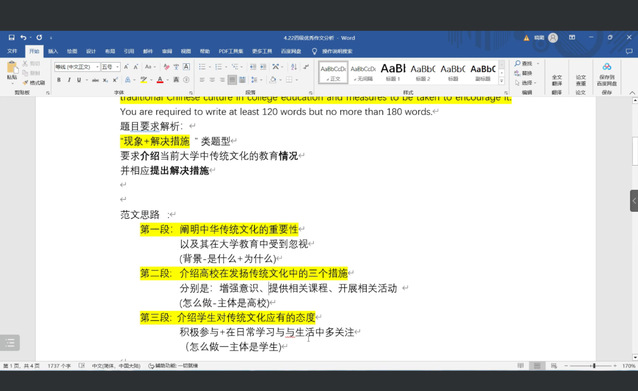
Task: Select the 标题 1 heading style
Action: tap(393, 72)
